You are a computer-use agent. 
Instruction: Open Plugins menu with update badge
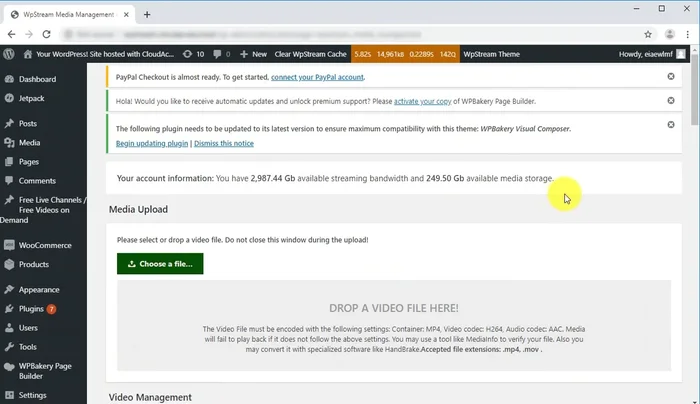coord(32,309)
